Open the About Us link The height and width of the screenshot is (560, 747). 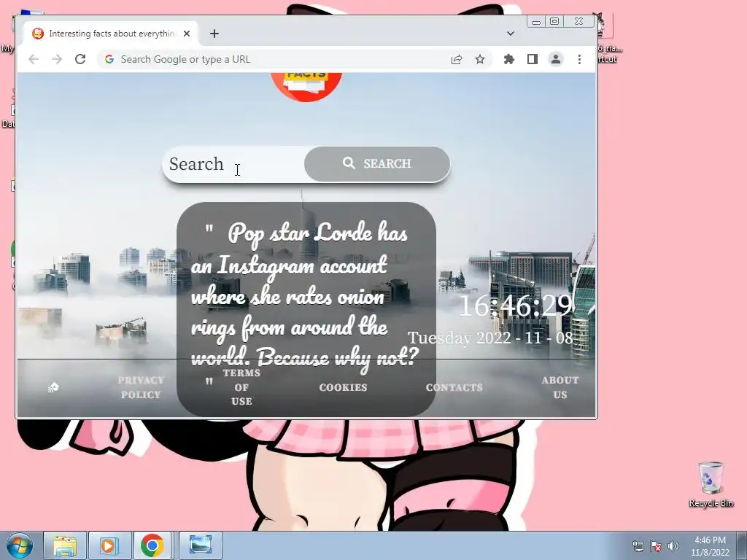tap(560, 387)
